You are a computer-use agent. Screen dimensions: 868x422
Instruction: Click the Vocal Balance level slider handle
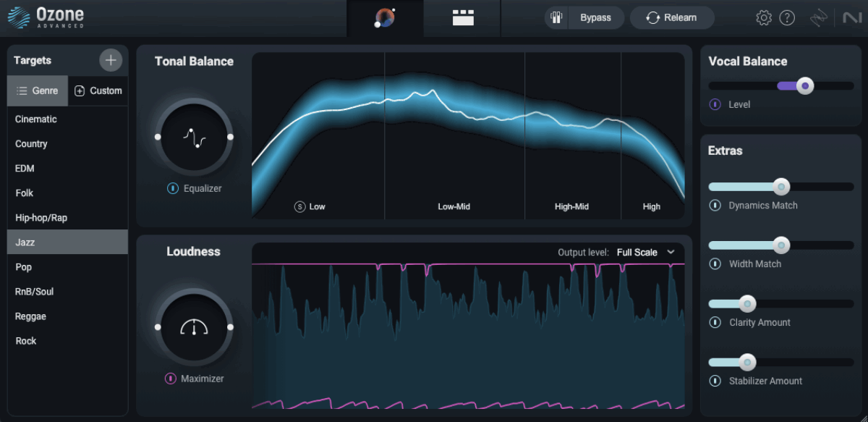805,85
